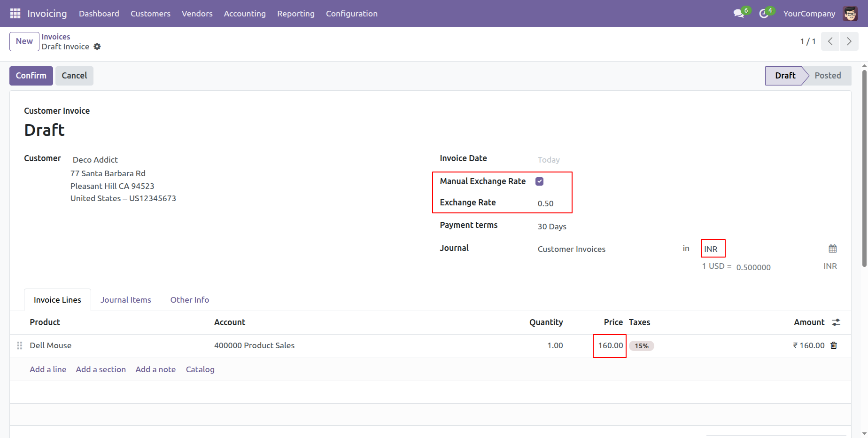
Task: Remove the 15% tax tag
Action: tap(642, 346)
